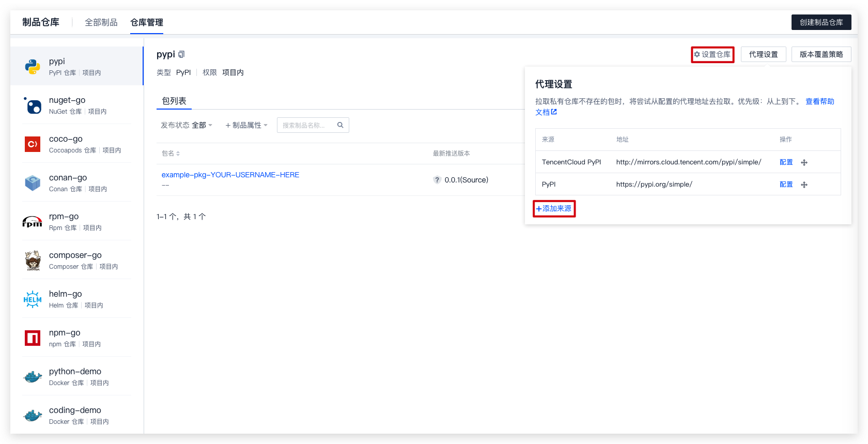The height and width of the screenshot is (444, 868).
Task: Select the npm-go repository name
Action: click(65, 332)
